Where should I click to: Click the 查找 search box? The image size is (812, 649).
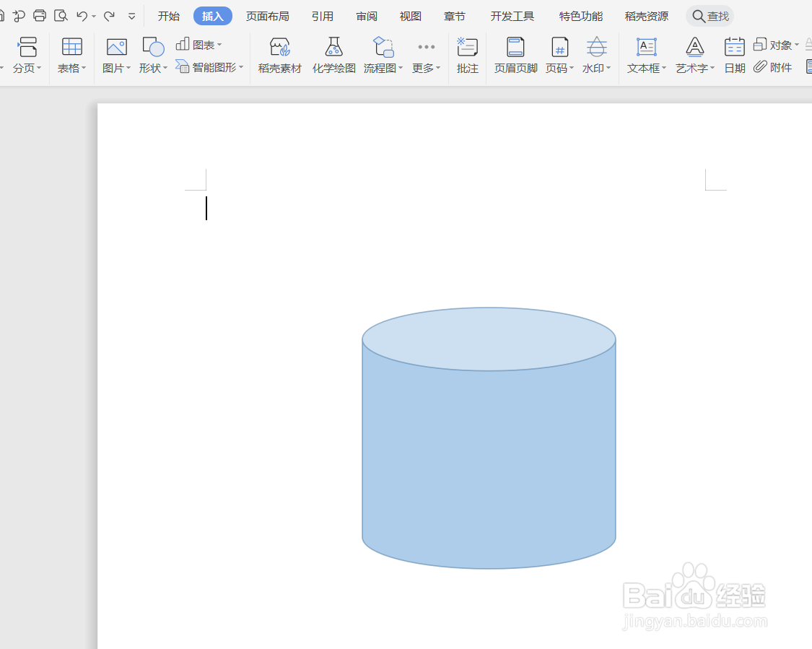[x=710, y=16]
